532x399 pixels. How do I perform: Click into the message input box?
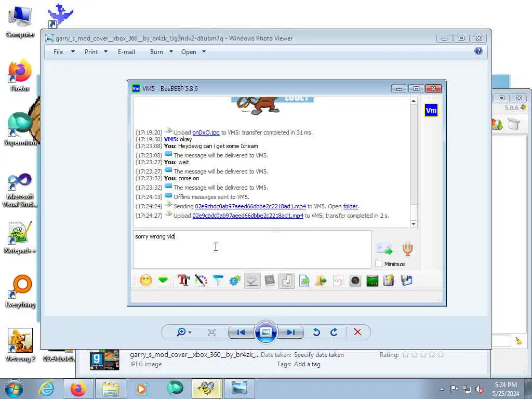(x=252, y=249)
